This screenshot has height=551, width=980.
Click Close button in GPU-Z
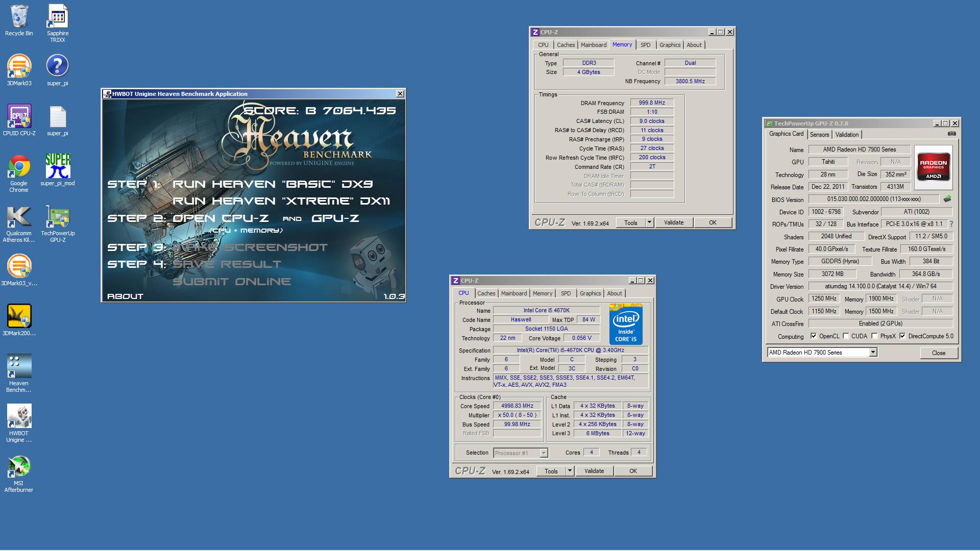(939, 353)
